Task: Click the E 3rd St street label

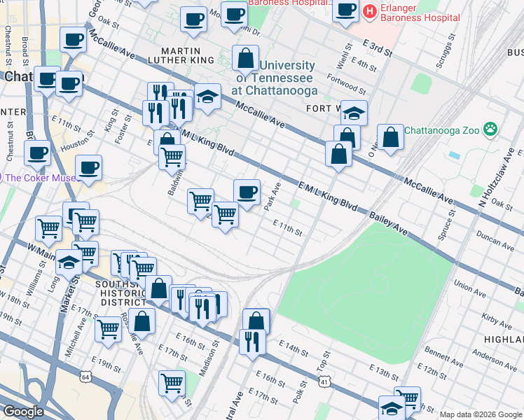Action: [x=378, y=48]
